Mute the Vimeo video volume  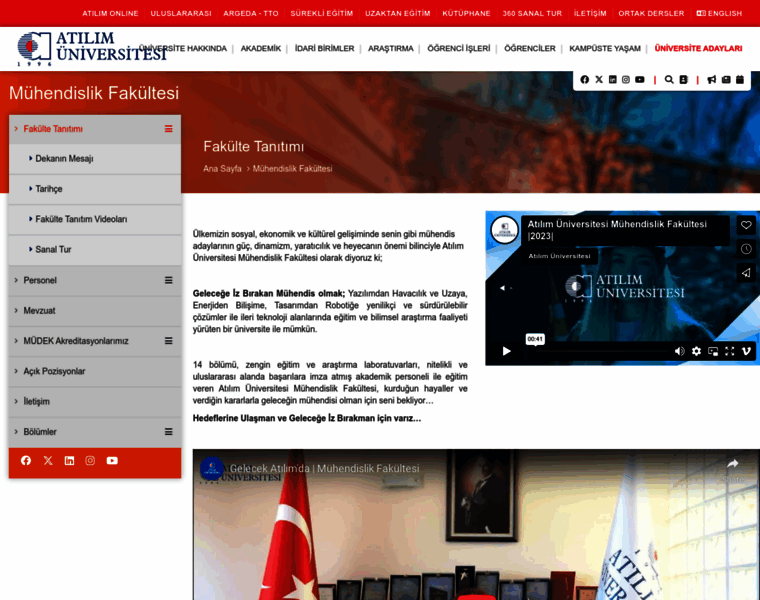tap(680, 351)
